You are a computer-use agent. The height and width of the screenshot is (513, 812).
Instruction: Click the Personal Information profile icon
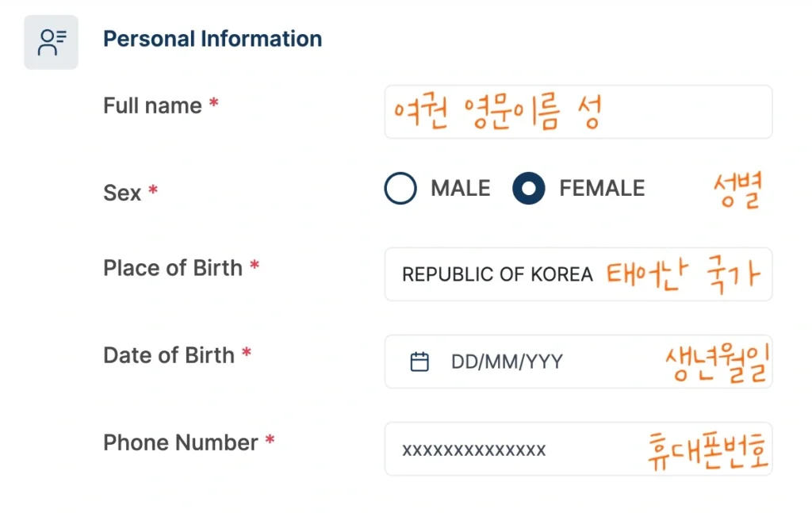(x=52, y=42)
